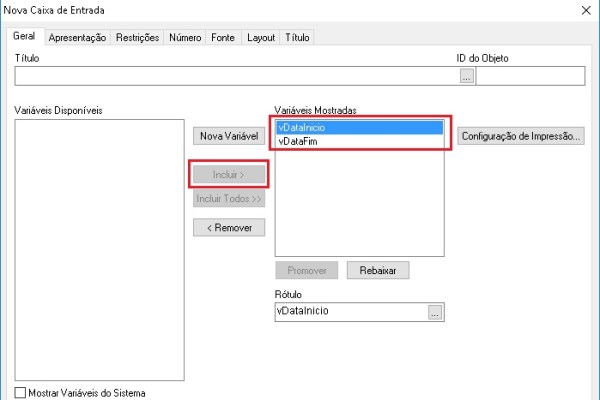
Task: Click the Promover button
Action: [x=307, y=270]
